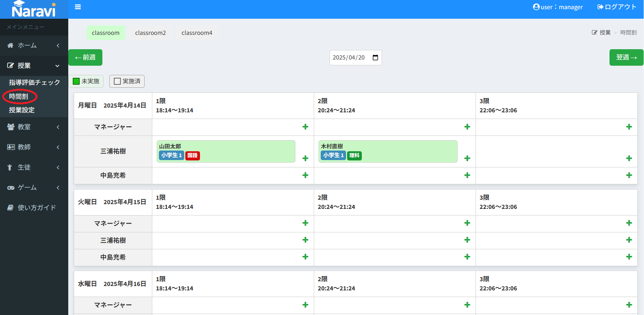This screenshot has height=315, width=644.
Task: Select the 月曜日 2025年4月14日 header
Action: [x=112, y=106]
